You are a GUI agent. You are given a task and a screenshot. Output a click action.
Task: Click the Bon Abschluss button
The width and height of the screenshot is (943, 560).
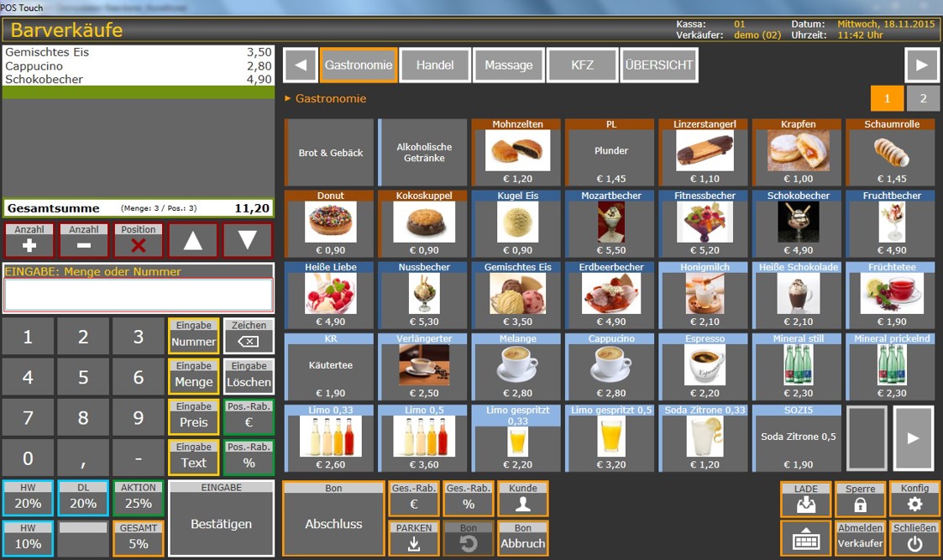pos(333,518)
